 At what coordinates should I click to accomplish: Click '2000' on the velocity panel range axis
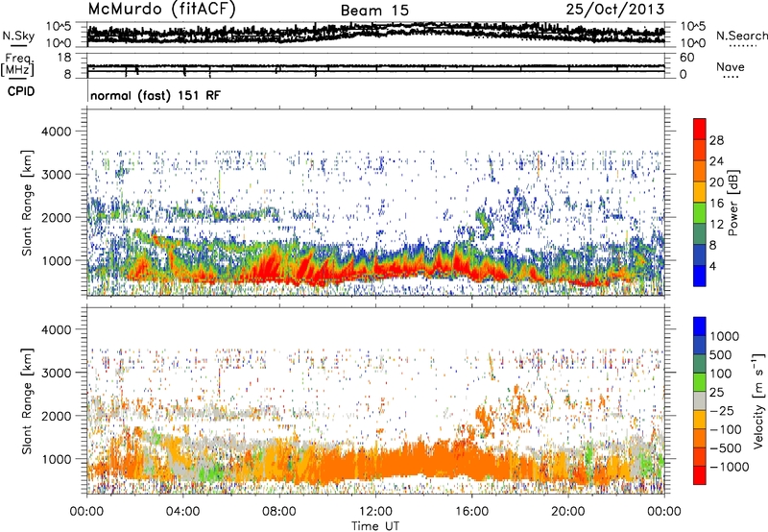[57, 416]
